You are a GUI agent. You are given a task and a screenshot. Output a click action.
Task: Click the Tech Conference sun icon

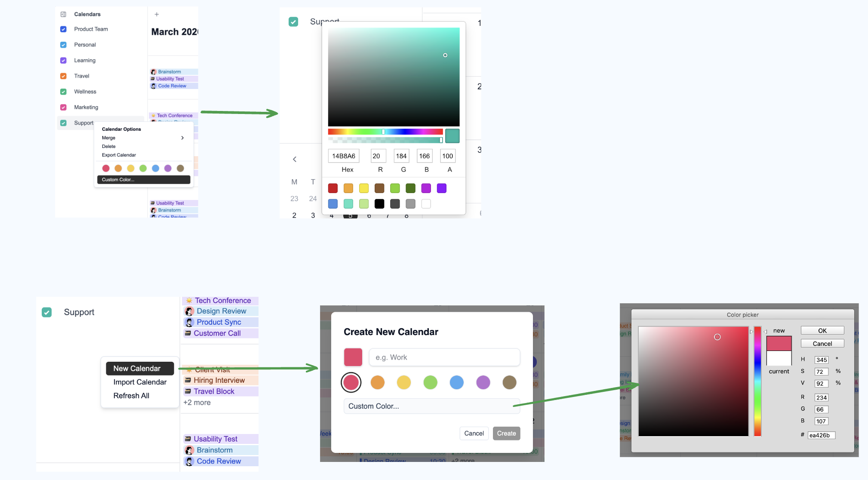[189, 301]
